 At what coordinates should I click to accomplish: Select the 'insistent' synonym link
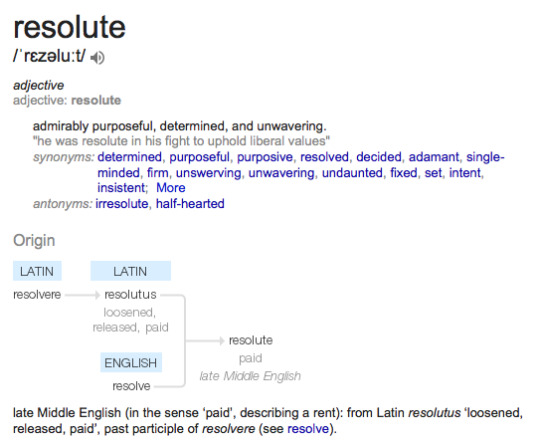coord(122,188)
